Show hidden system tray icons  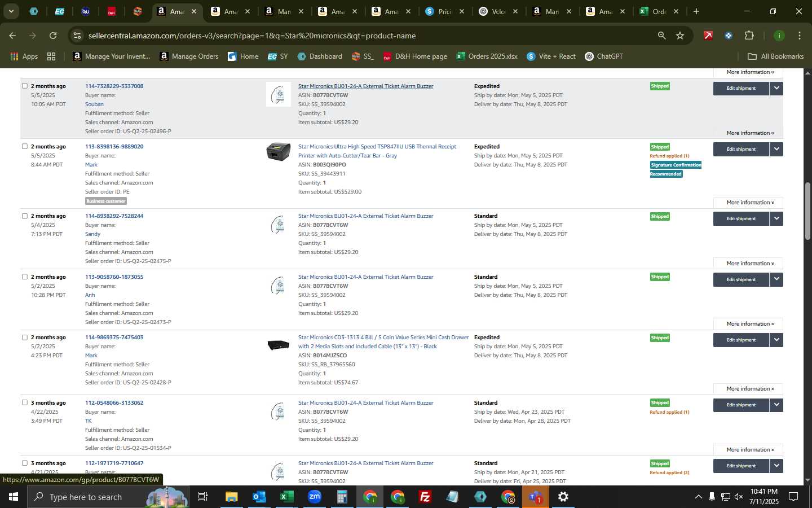[x=698, y=497]
